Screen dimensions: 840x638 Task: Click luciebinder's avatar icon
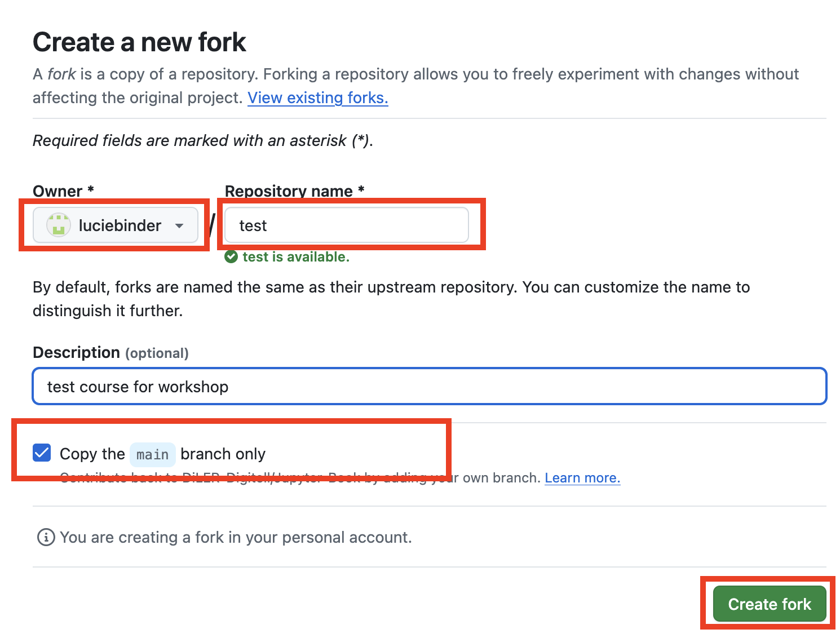tap(58, 225)
